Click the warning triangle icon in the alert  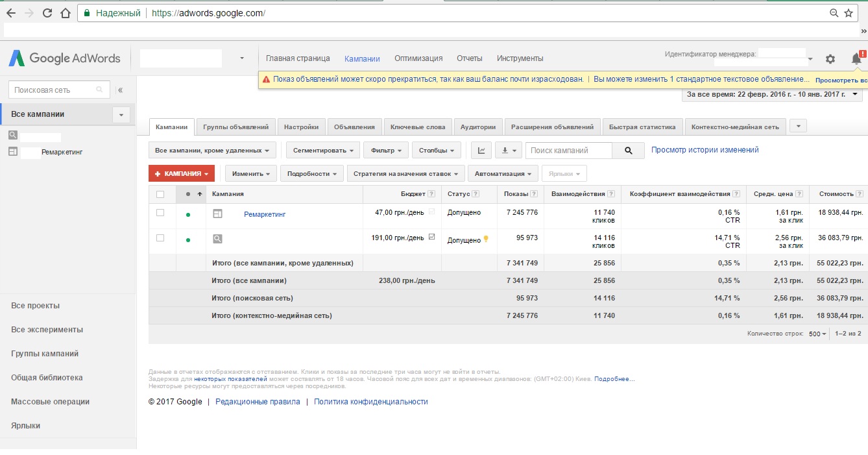pyautogui.click(x=265, y=79)
